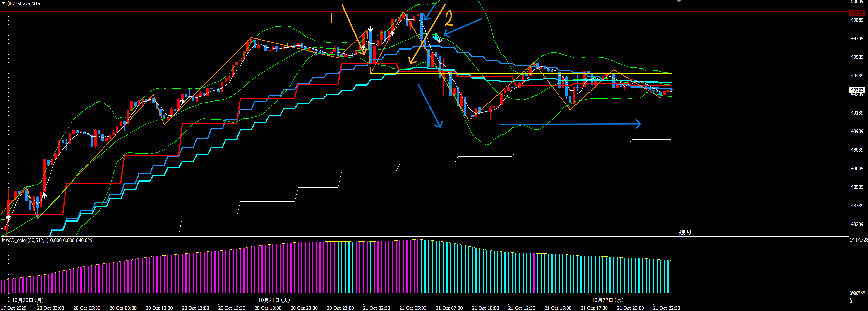Click the 残り: remaining time label

coord(686,232)
